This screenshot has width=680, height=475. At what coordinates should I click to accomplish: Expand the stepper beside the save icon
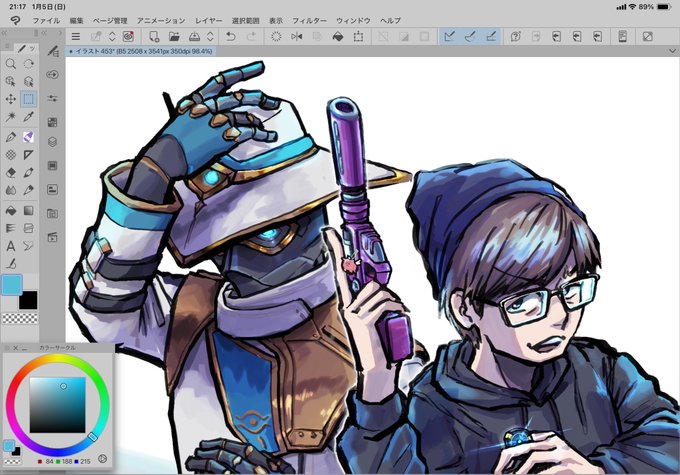pyautogui.click(x=210, y=37)
